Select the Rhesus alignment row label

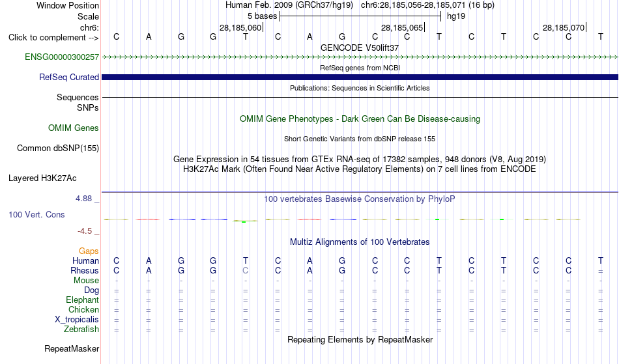point(85,270)
